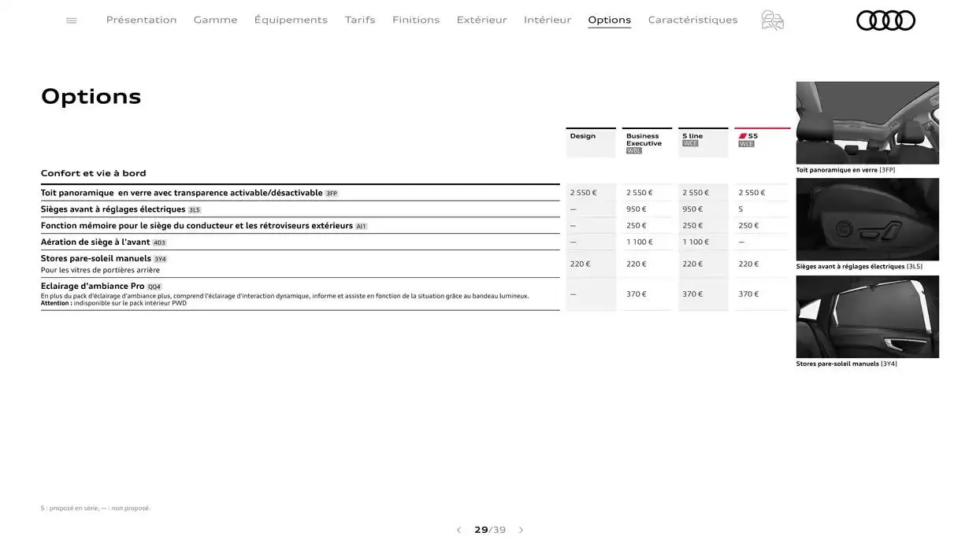Go to the next page with the right arrow
The image size is (980, 551).
pyautogui.click(x=521, y=529)
